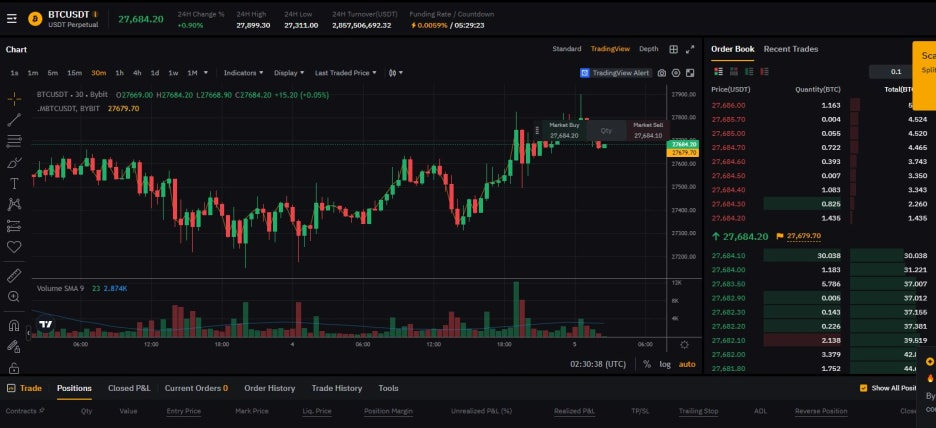936x428 pixels.
Task: Select the 1h timeframe
Action: [119, 73]
